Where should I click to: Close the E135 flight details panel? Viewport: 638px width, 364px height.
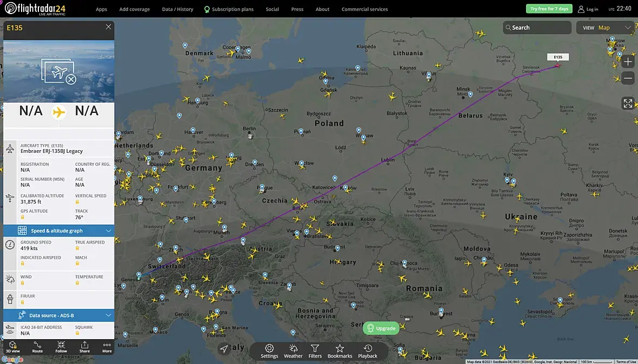tap(108, 27)
